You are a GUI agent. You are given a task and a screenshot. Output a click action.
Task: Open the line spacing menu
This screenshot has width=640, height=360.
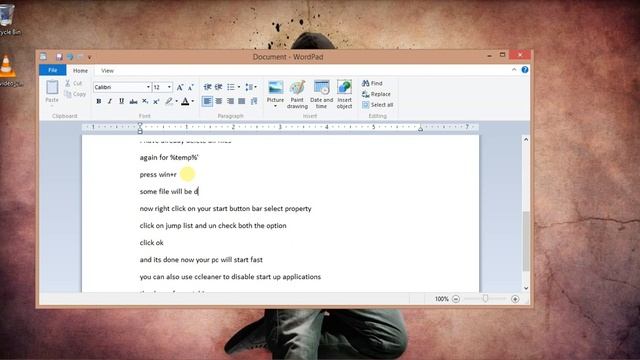coord(250,87)
